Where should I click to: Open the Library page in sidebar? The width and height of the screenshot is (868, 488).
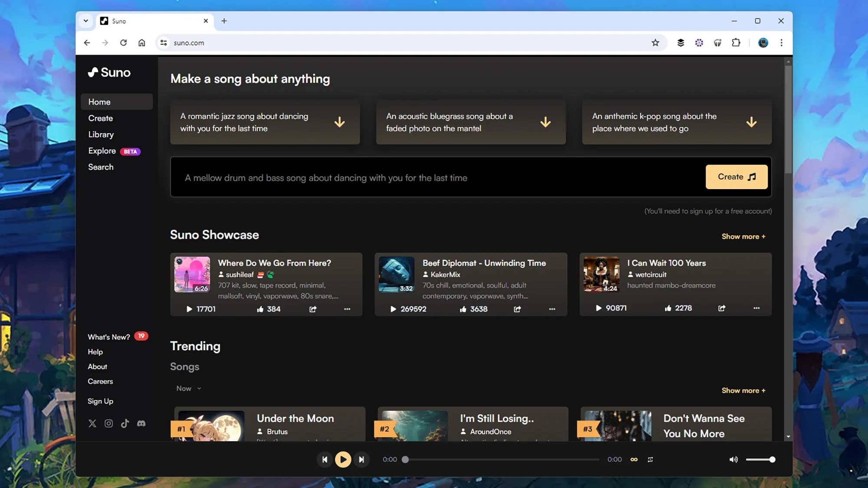pyautogui.click(x=101, y=134)
